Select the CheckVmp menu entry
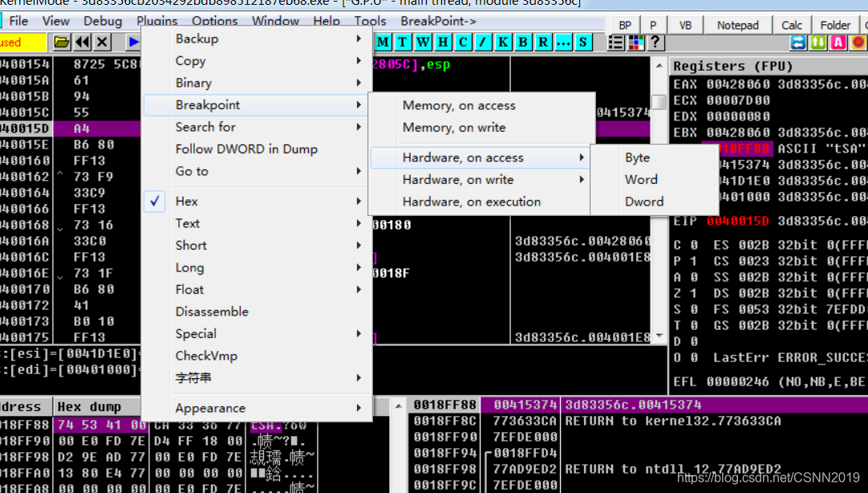This screenshot has height=493, width=868. (255, 356)
